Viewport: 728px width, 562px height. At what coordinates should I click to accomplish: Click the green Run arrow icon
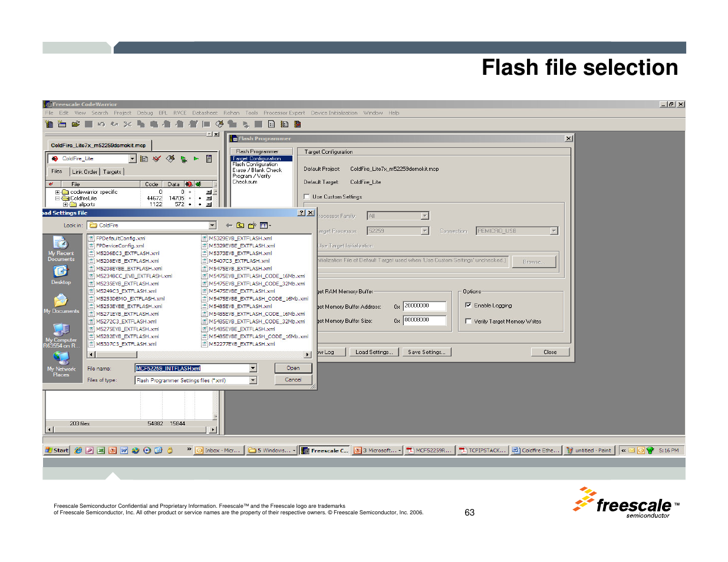[196, 158]
